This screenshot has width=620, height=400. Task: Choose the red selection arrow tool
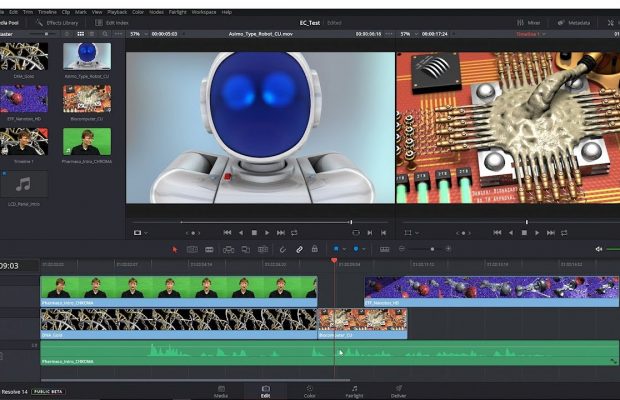(174, 248)
